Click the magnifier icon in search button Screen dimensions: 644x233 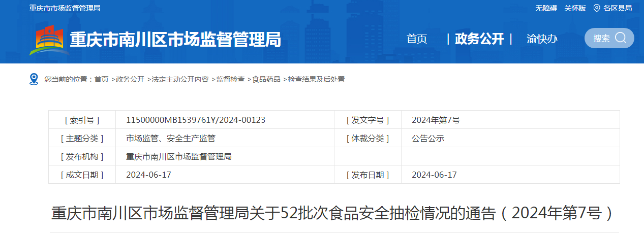click(x=621, y=38)
